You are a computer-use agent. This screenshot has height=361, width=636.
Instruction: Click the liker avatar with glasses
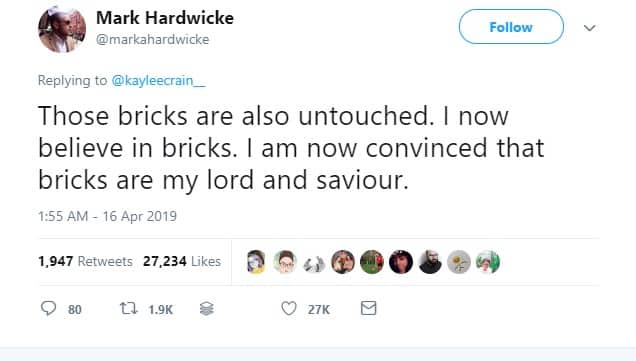(285, 262)
